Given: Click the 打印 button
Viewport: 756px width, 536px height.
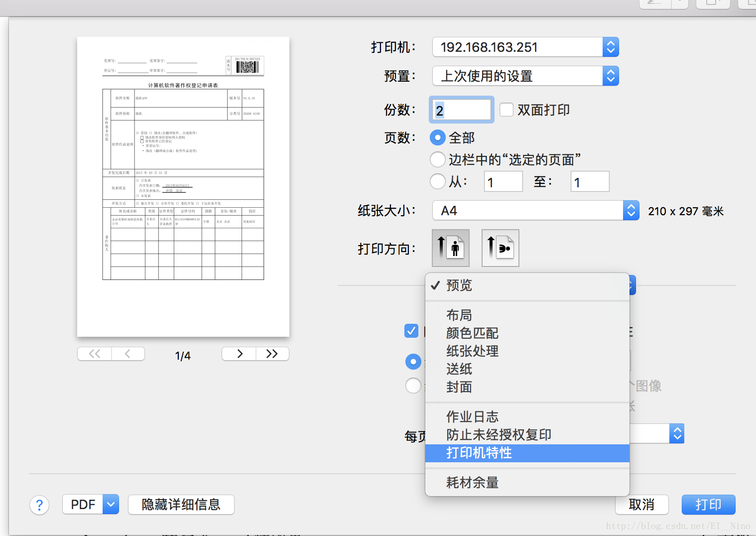Looking at the screenshot, I should tap(708, 505).
